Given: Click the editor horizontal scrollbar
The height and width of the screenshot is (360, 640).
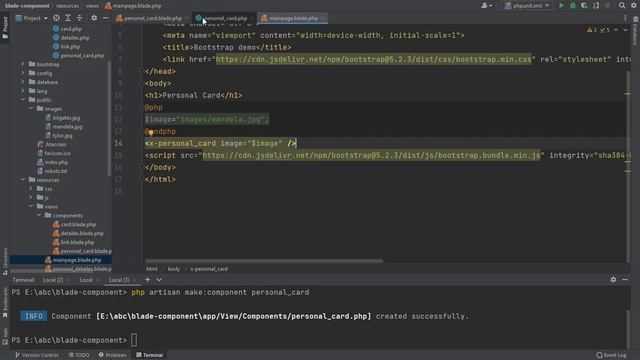Looking at the screenshot, I should 264,261.
